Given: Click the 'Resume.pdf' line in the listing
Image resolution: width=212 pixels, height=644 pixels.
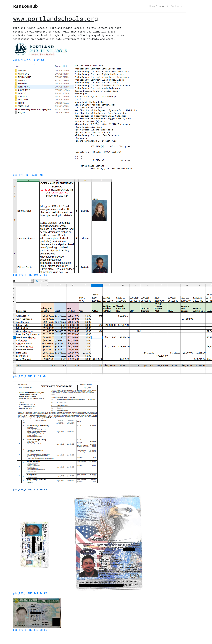Looking at the screenshot, I should (x=81, y=94).
